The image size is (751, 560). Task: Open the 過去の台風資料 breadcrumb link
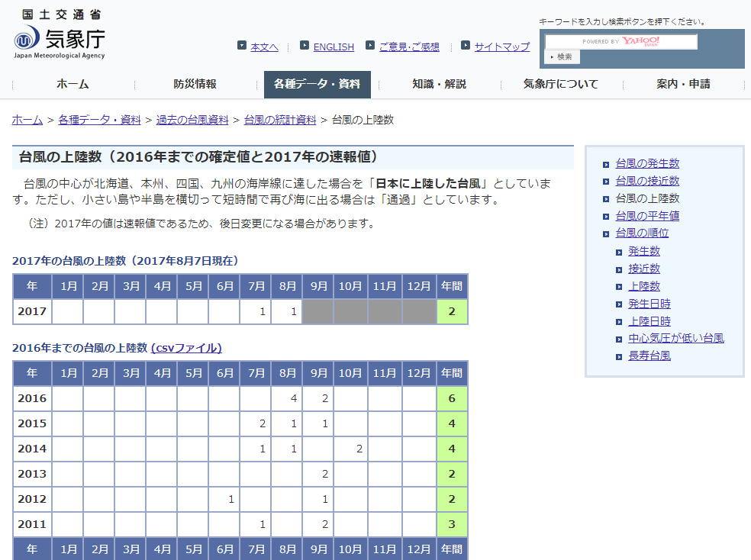tap(192, 120)
